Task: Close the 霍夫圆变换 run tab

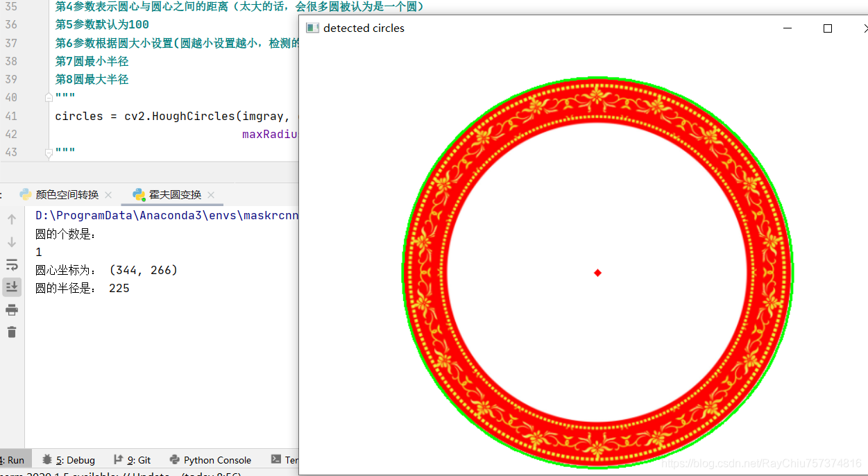Action: click(x=211, y=195)
